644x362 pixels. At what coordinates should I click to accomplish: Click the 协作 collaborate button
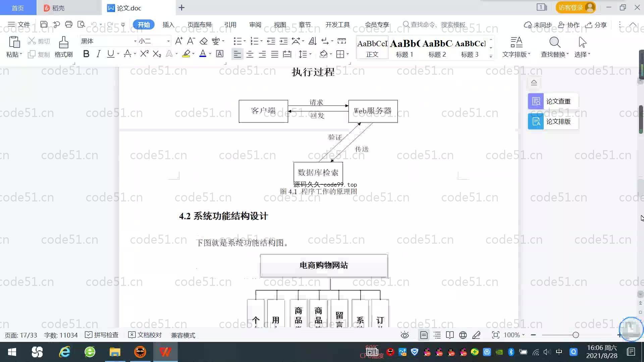(x=569, y=25)
